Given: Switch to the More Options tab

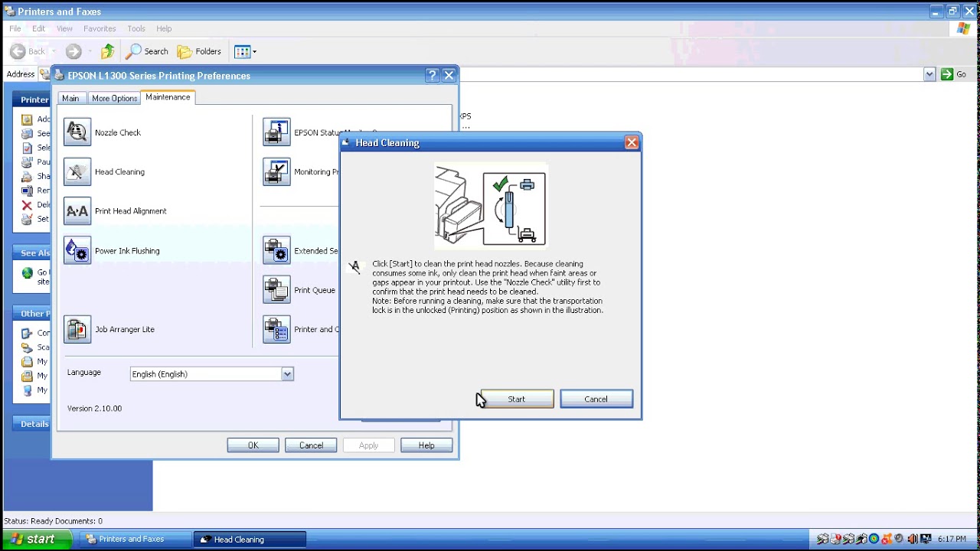Looking at the screenshot, I should (114, 98).
